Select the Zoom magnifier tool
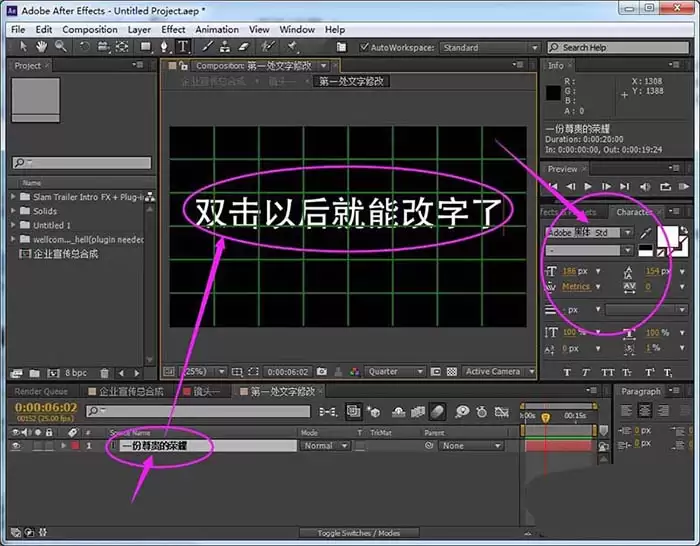The height and width of the screenshot is (546, 700). (x=61, y=46)
